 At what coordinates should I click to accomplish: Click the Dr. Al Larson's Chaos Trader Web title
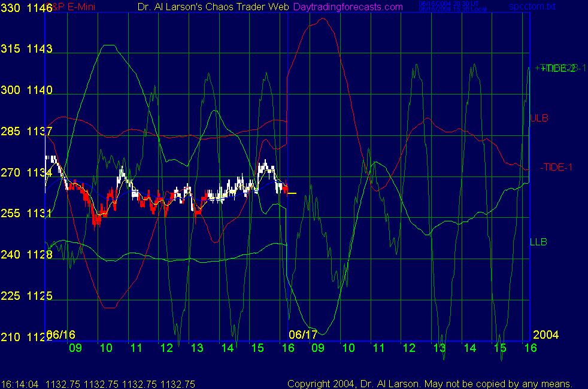(210, 7)
